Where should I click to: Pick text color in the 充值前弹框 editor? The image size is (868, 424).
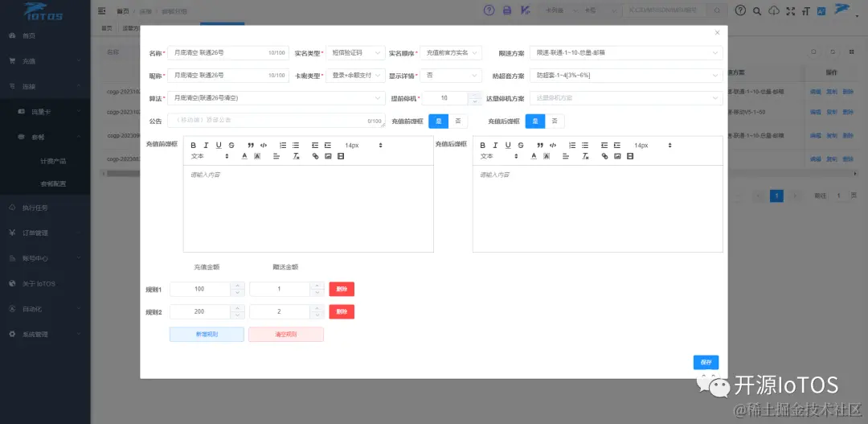244,156
